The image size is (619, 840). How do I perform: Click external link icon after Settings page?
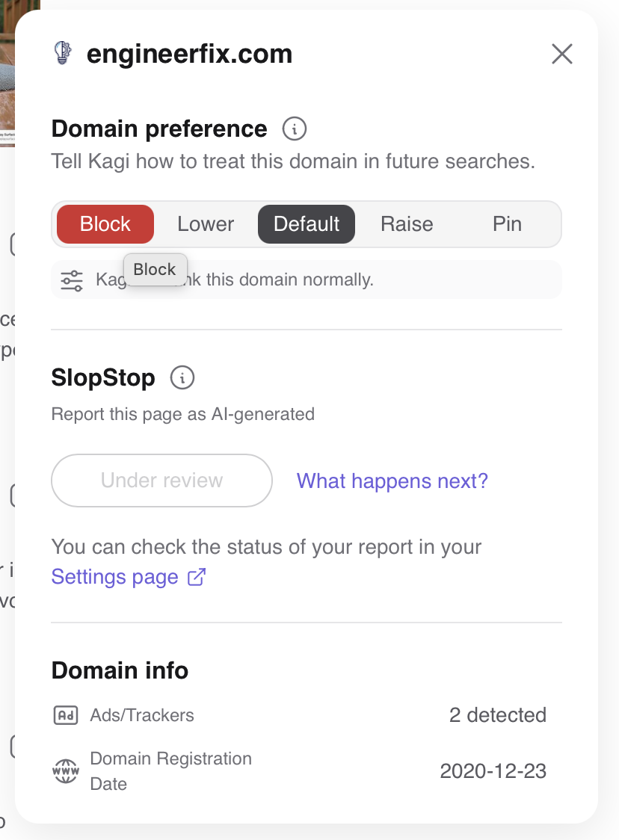(197, 577)
